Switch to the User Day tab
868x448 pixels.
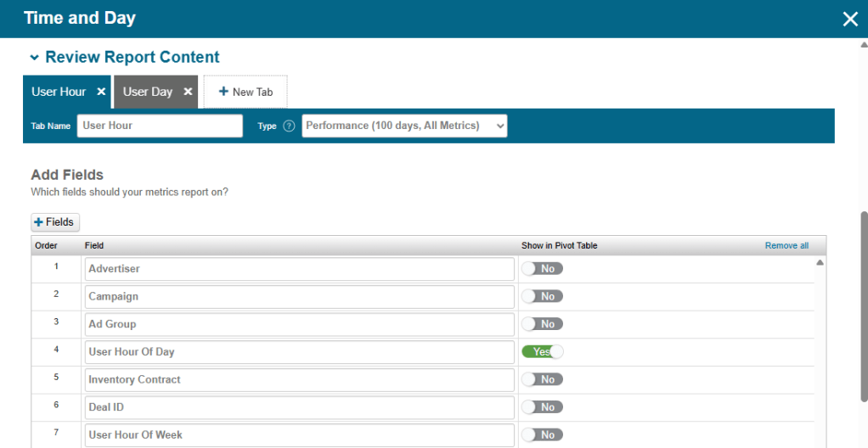click(148, 92)
